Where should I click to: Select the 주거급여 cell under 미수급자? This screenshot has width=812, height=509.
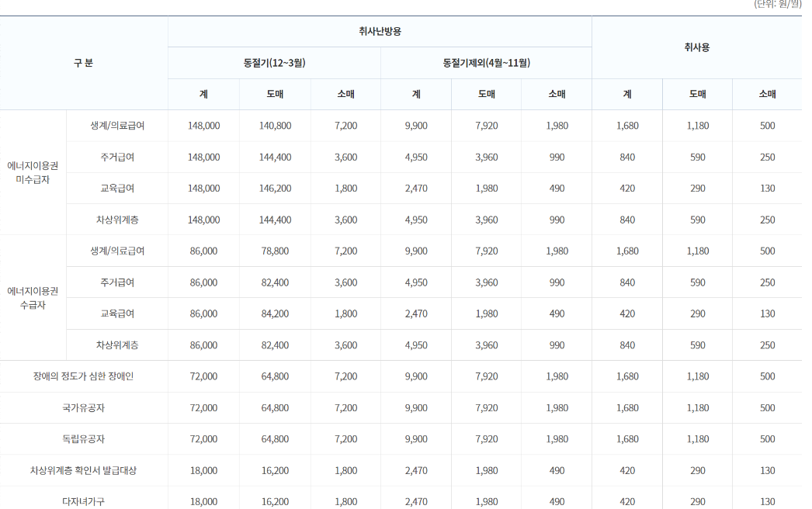pyautogui.click(x=116, y=157)
